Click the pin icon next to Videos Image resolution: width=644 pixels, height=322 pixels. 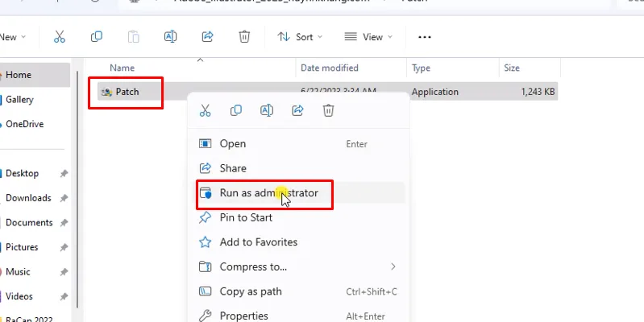pyautogui.click(x=64, y=296)
